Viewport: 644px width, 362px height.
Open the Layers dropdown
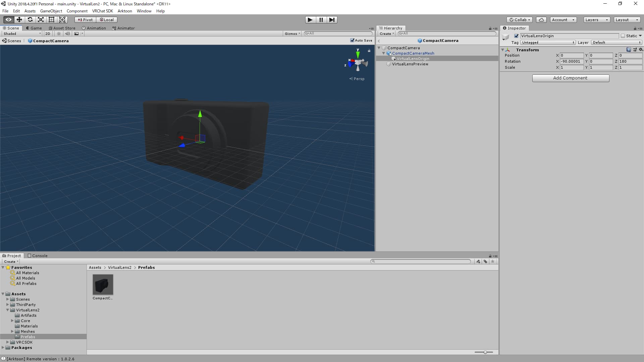(x=596, y=20)
